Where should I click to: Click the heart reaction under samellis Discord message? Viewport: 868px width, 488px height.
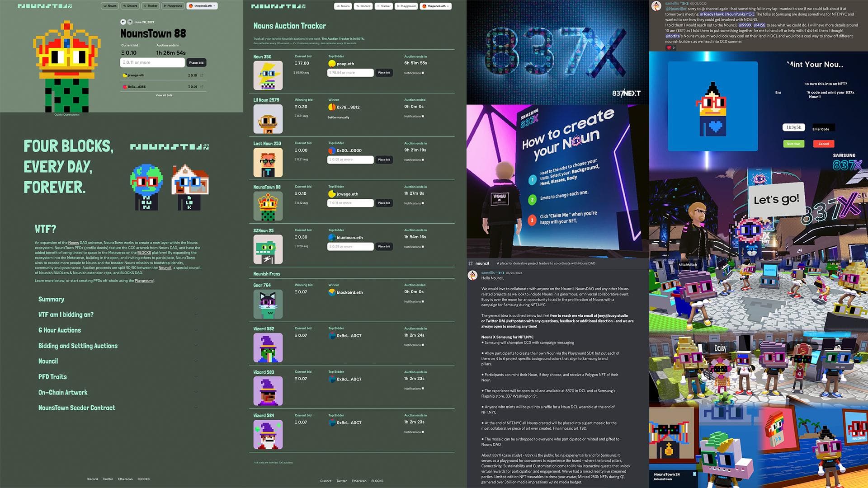[670, 48]
